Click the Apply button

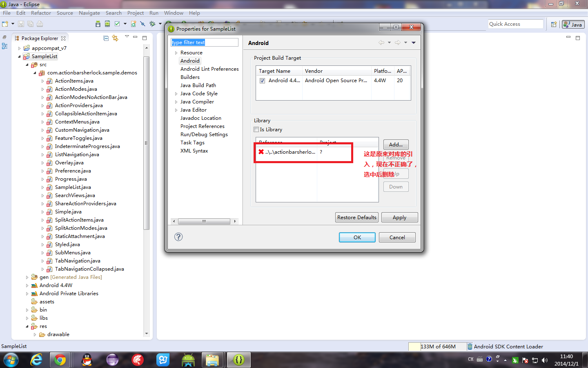399,218
